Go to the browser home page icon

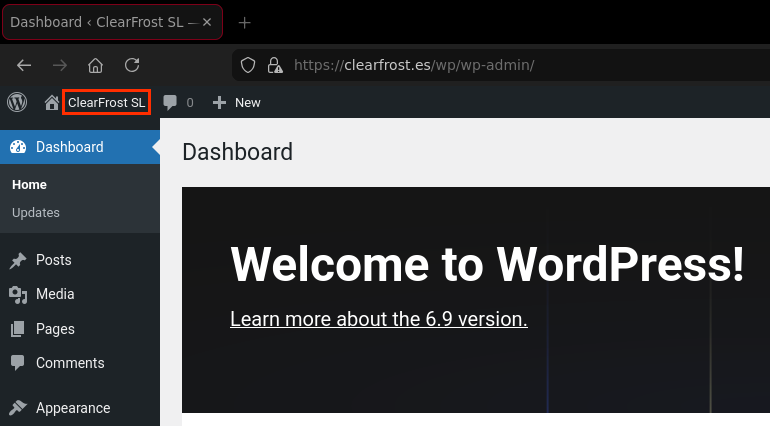[x=95, y=65]
